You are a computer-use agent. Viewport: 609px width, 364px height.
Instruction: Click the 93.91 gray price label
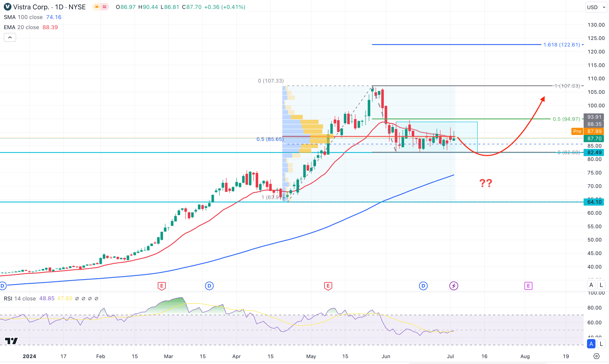click(594, 117)
